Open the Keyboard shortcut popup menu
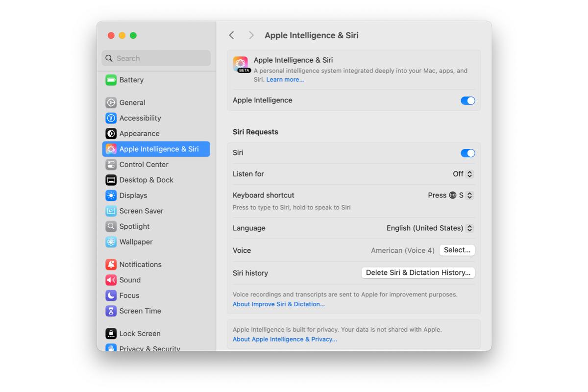 point(451,195)
